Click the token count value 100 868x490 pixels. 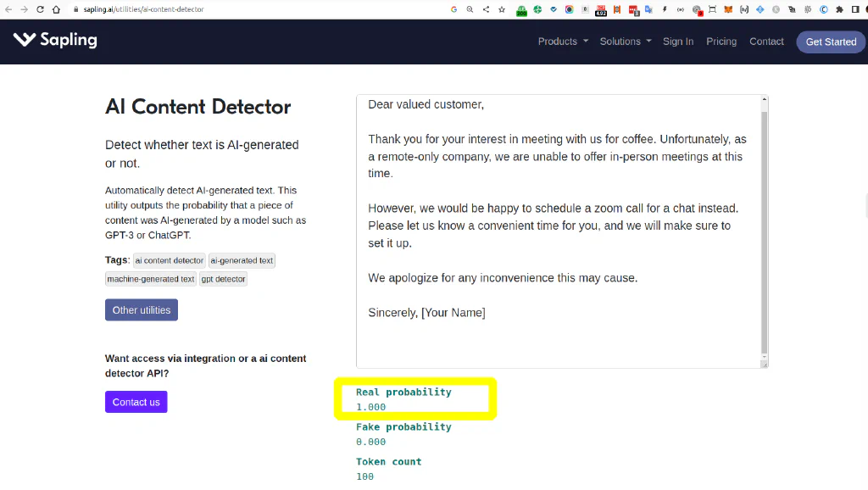click(x=364, y=476)
